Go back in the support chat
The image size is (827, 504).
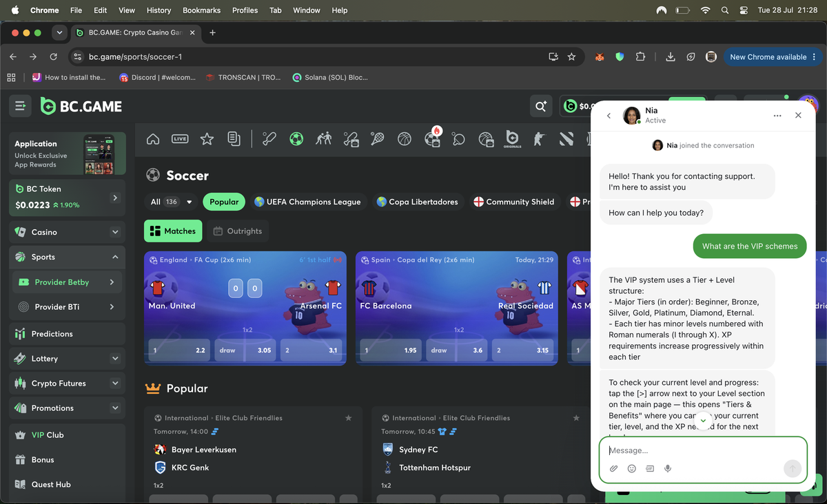609,116
